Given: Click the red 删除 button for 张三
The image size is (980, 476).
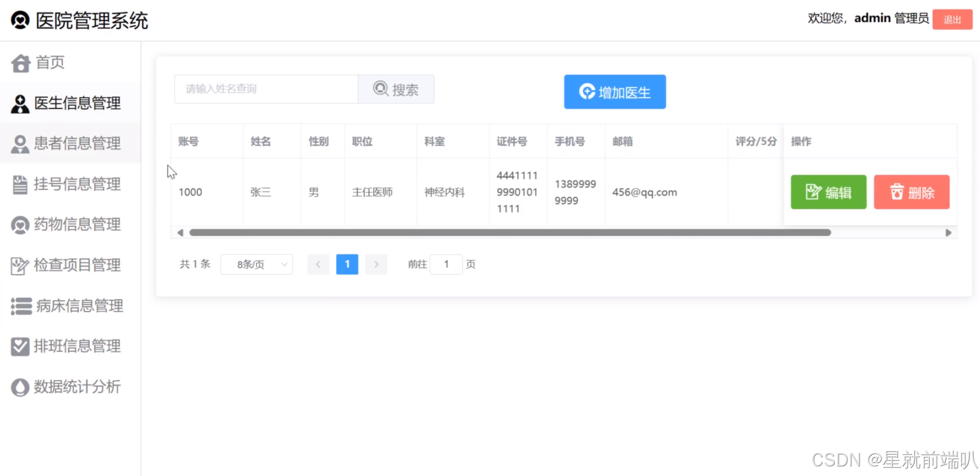Looking at the screenshot, I should coord(911,192).
